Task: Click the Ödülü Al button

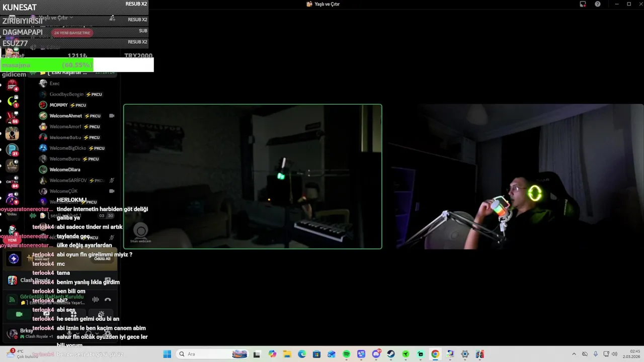Action: point(102,258)
